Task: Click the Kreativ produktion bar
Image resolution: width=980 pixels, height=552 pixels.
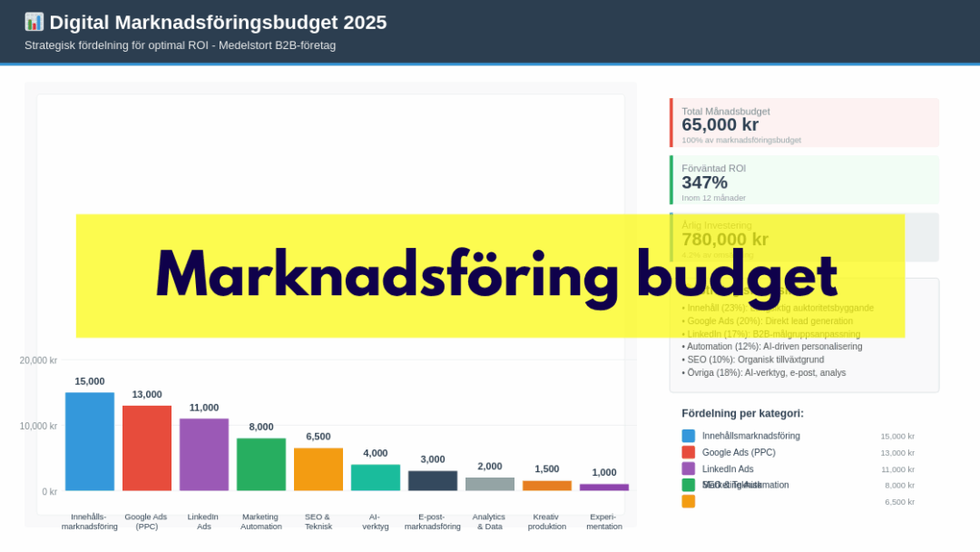Action: point(547,486)
